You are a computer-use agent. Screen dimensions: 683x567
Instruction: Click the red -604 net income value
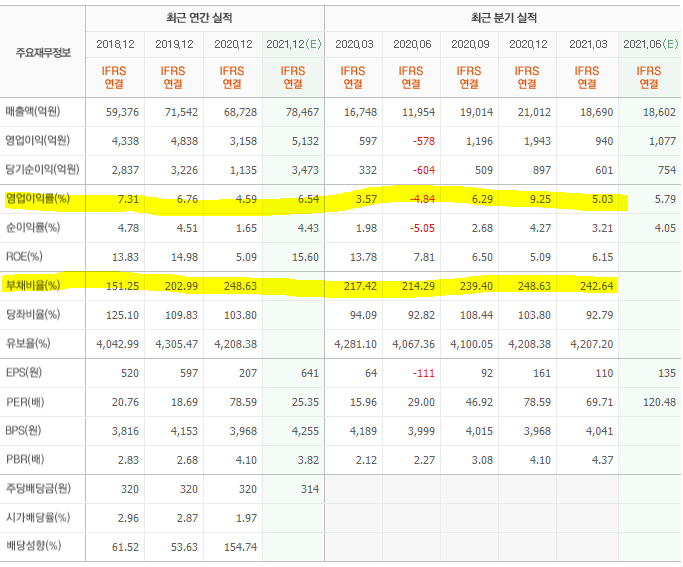pos(424,170)
